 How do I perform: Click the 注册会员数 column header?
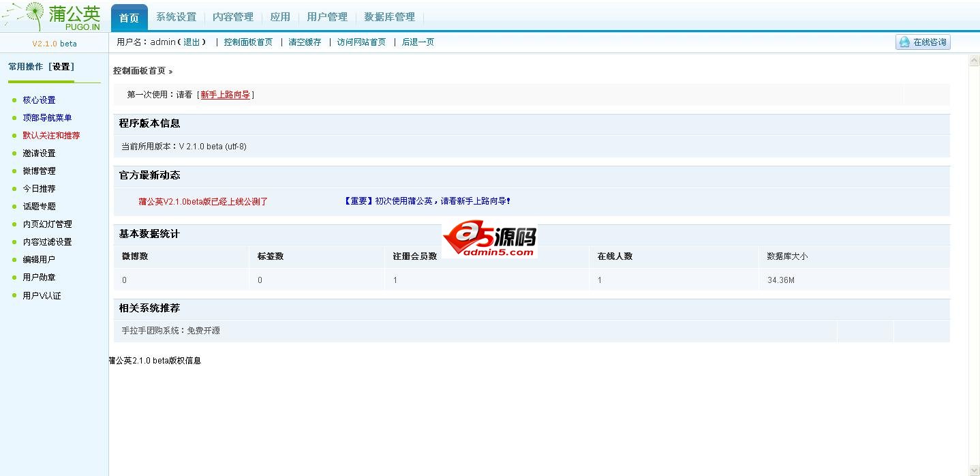click(415, 256)
